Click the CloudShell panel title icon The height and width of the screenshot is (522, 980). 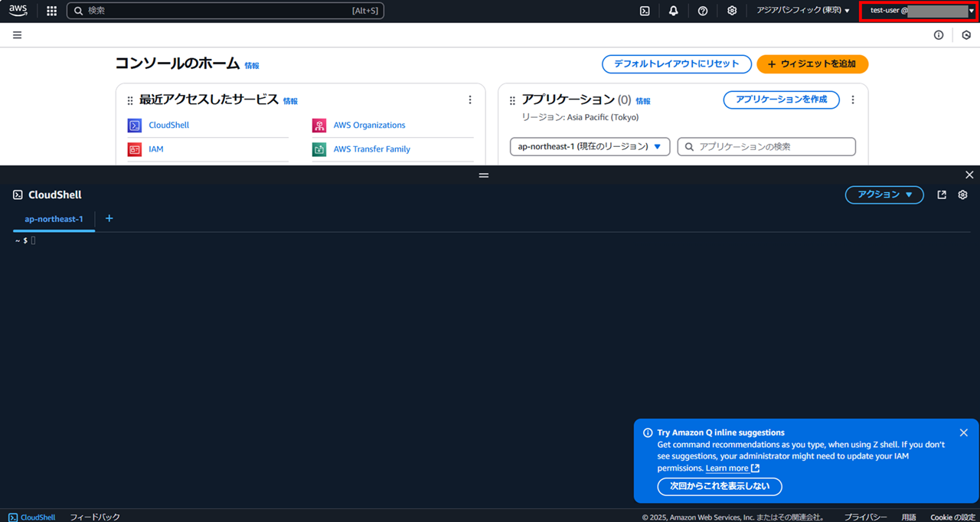[18, 195]
